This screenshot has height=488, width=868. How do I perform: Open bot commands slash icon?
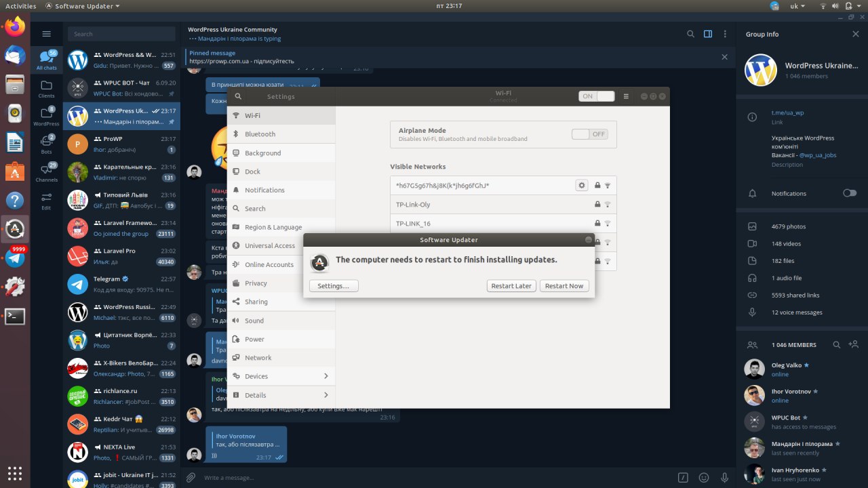(684, 478)
